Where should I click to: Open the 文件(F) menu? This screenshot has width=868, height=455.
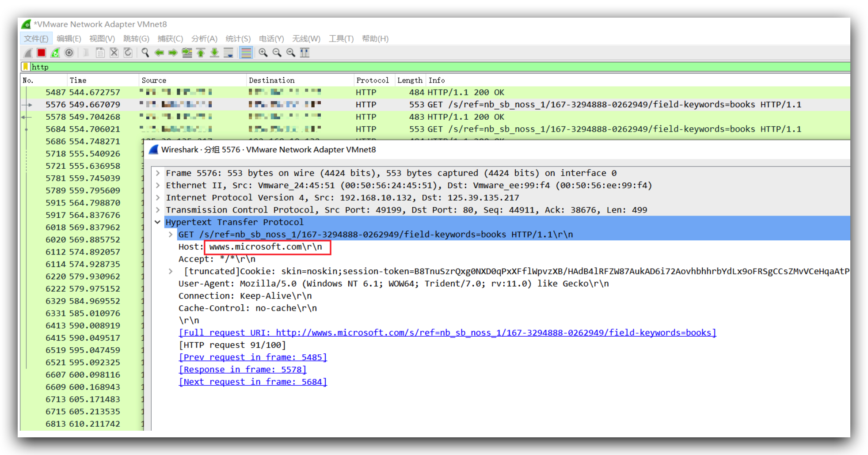point(36,39)
